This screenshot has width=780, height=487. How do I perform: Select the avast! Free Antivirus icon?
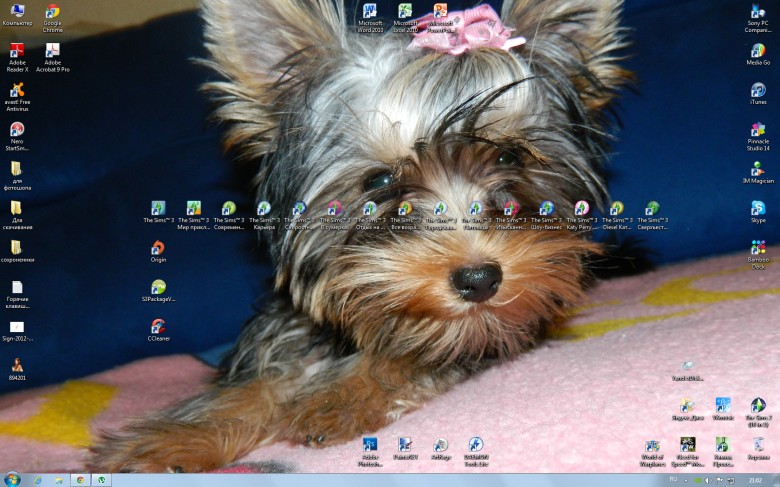tap(17, 91)
